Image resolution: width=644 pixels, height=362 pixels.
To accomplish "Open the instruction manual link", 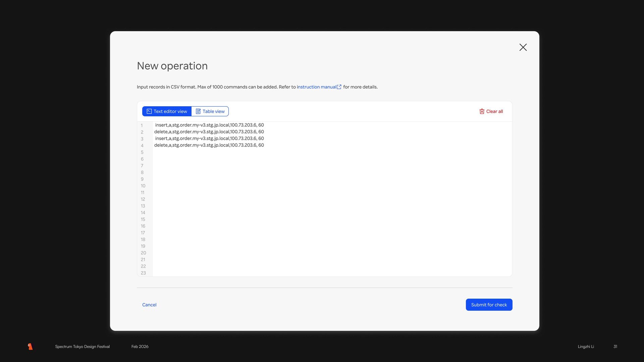I will click(x=316, y=87).
